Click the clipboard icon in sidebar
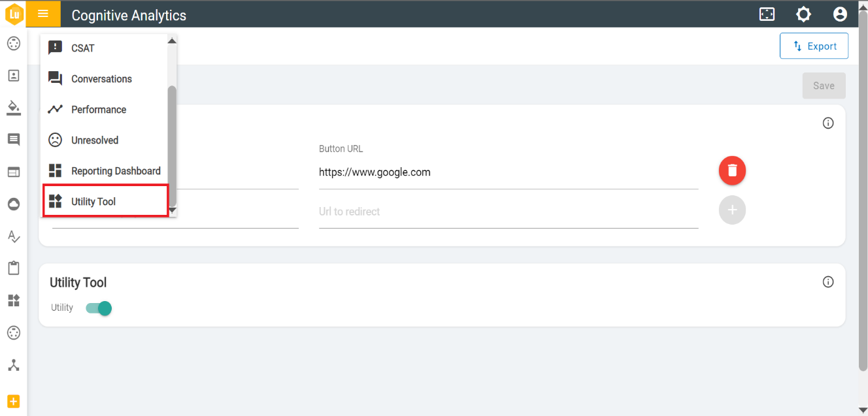The width and height of the screenshot is (868, 416). pyautogui.click(x=14, y=268)
